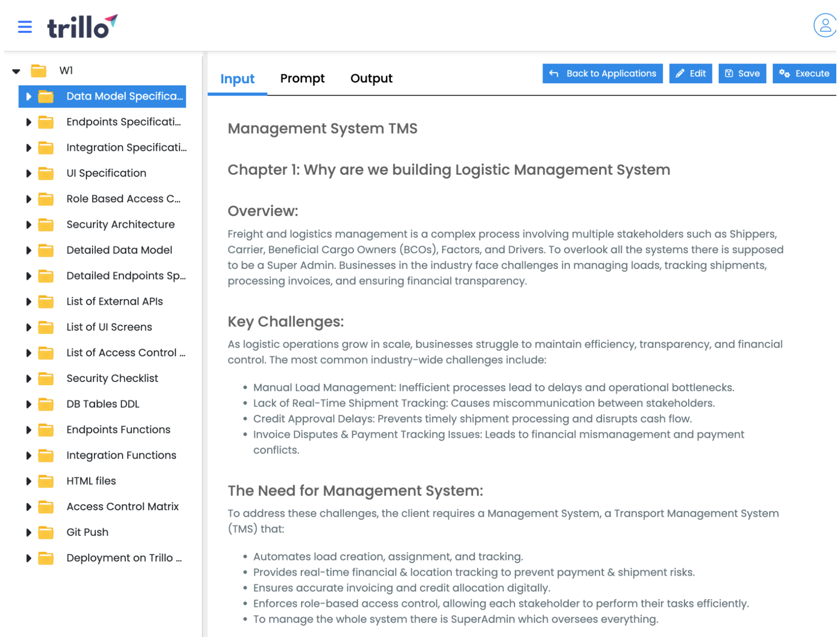The height and width of the screenshot is (637, 840).
Task: Click the trillo logo
Action: [x=82, y=27]
